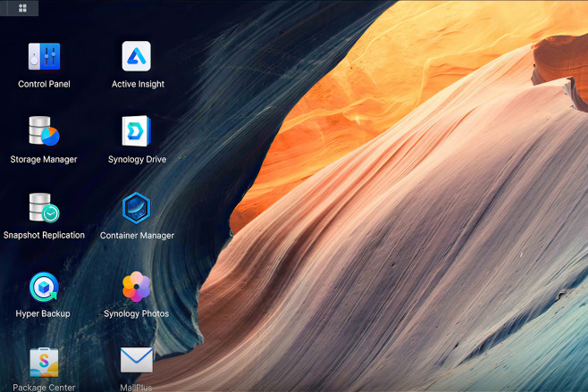Screen dimensions: 588x392
Task: Click the Container Manager label text
Action: [138, 236]
